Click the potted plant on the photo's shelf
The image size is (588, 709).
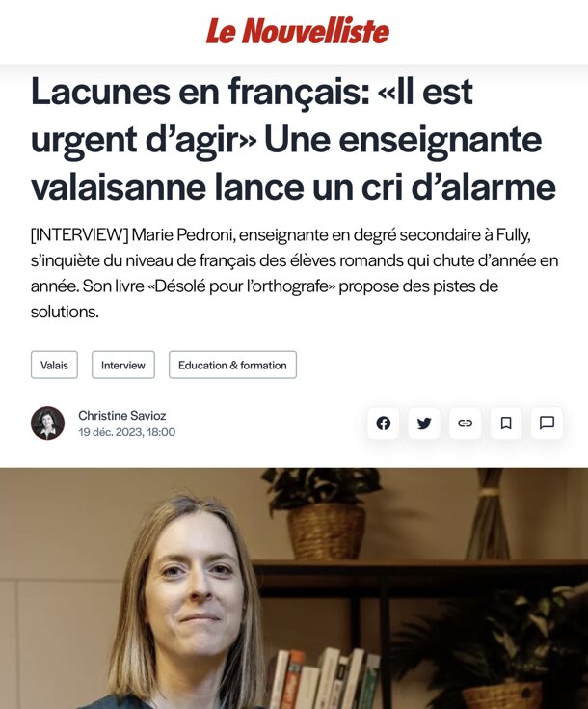click(x=324, y=513)
